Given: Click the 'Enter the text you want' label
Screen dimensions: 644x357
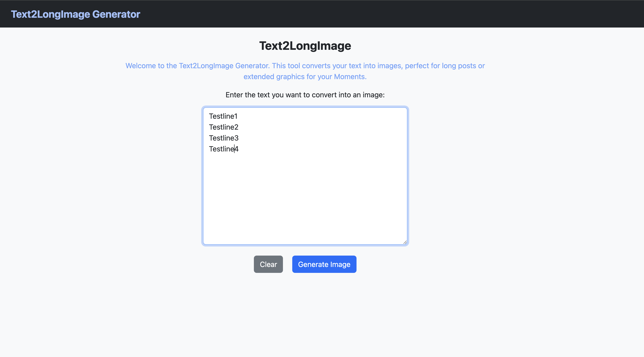Looking at the screenshot, I should [x=305, y=95].
